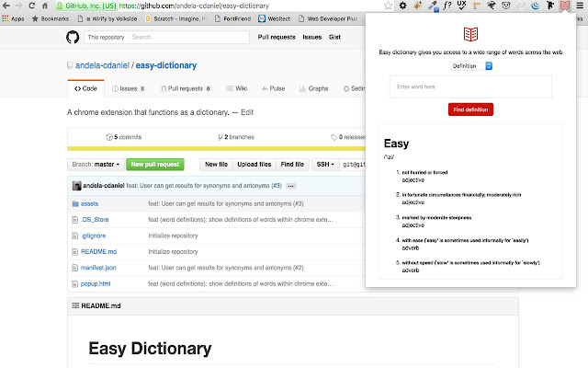The width and height of the screenshot is (588, 368).
Task: Open the andela-cdaniel owner link
Action: pyautogui.click(x=102, y=65)
